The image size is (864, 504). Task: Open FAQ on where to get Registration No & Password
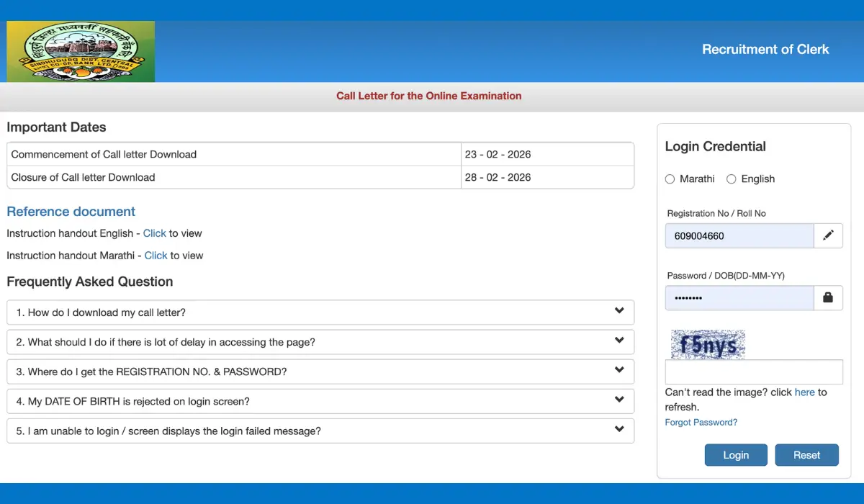pos(320,372)
